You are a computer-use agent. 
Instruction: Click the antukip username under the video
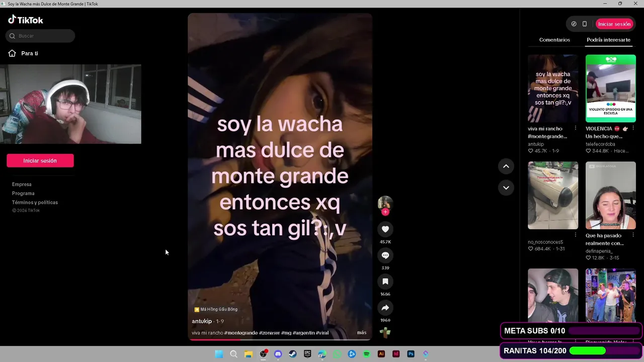pos(202,321)
